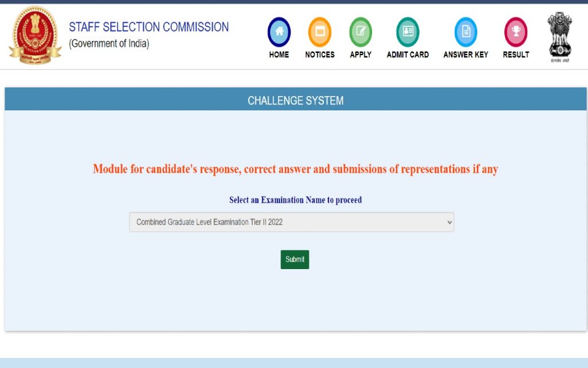
Task: Select the APPLY menu label
Action: [x=361, y=55]
